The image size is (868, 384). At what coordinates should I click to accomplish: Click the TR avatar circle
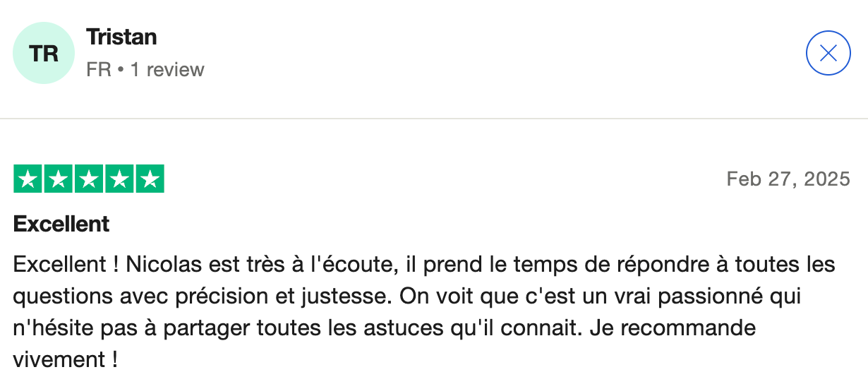pos(44,53)
